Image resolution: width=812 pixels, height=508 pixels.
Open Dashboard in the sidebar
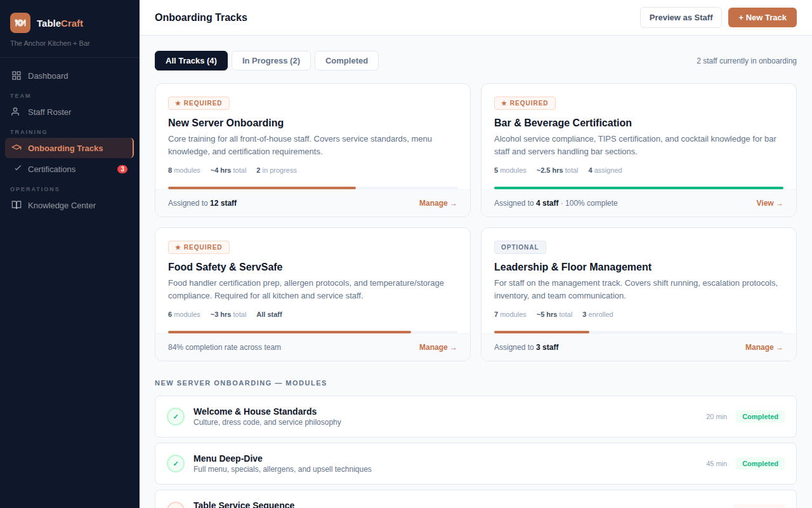pyautogui.click(x=70, y=76)
